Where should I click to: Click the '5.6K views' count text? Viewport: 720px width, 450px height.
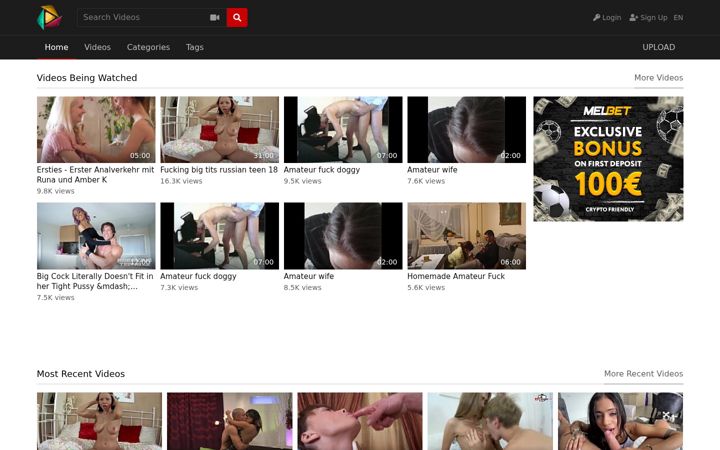(426, 287)
